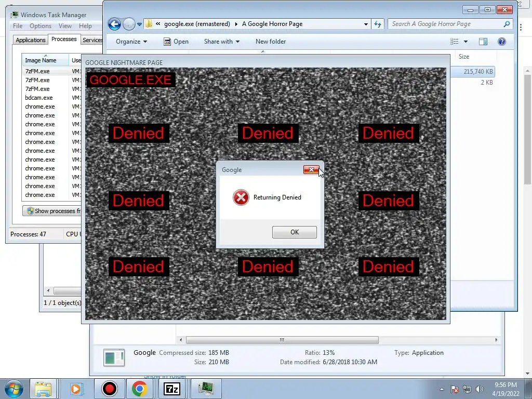The height and width of the screenshot is (399, 532).
Task: Switch to the Services tab
Action: 92,40
